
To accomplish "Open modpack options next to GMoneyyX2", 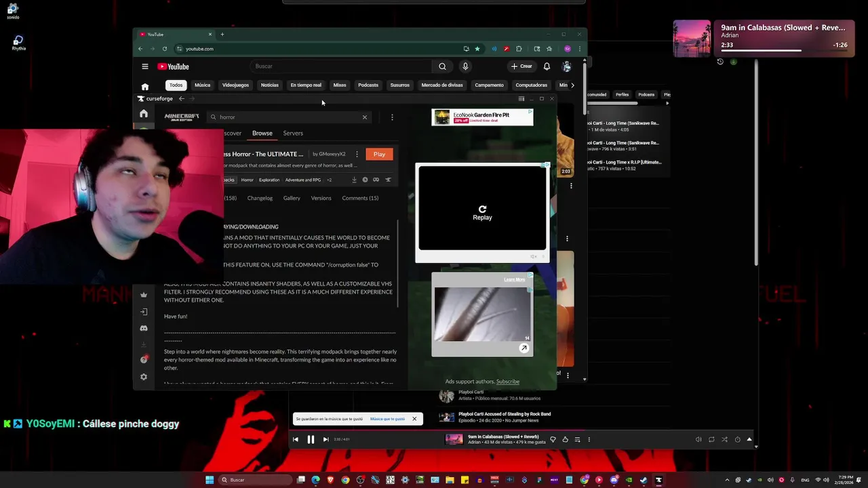I will (357, 155).
